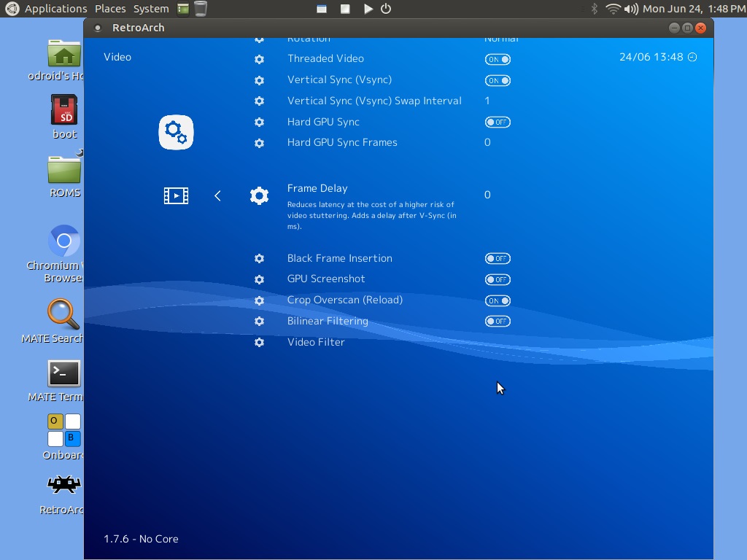The image size is (747, 560).
Task: Open the RetroArch desktop launcher icon
Action: [64, 485]
